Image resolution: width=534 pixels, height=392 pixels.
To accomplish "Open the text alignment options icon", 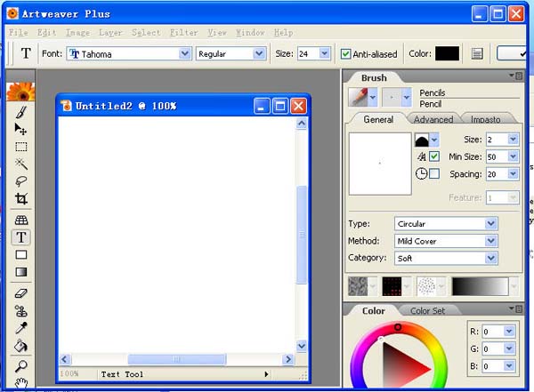I will pyautogui.click(x=477, y=53).
